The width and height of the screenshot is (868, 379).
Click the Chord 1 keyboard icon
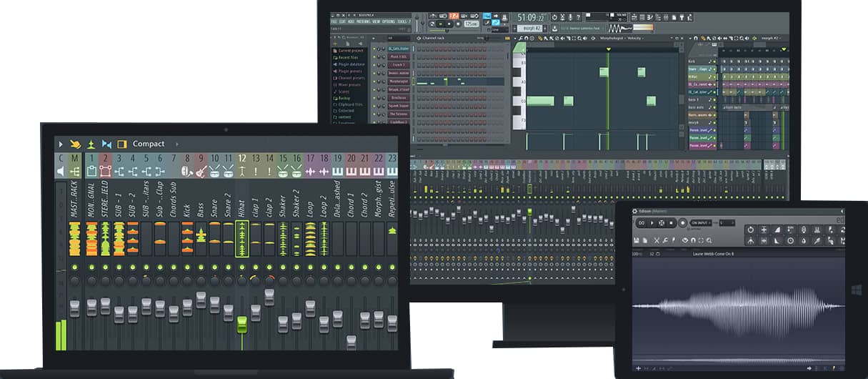click(351, 172)
